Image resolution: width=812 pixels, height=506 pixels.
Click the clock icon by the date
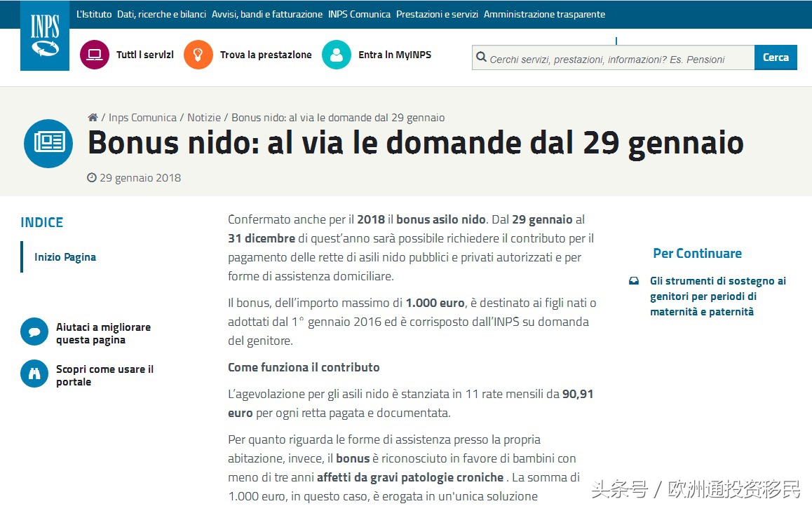tap(92, 177)
